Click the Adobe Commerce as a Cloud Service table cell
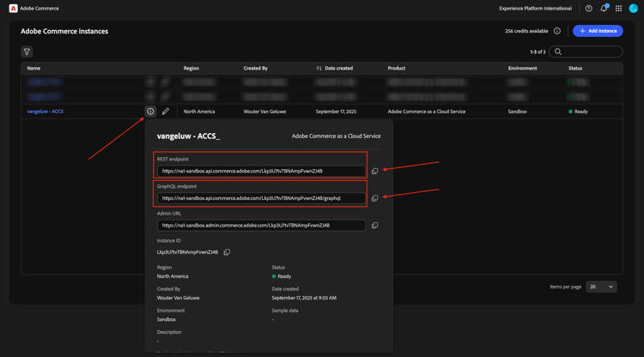644x357 pixels. 426,112
